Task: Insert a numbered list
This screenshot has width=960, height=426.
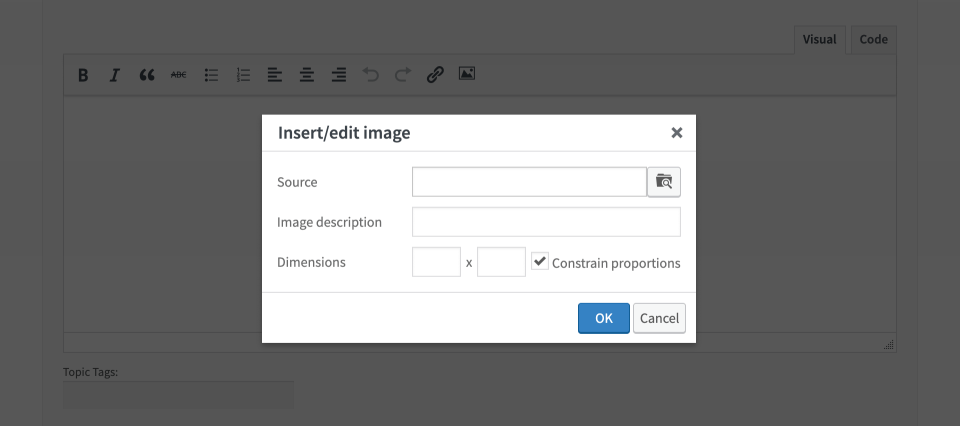Action: (x=244, y=75)
